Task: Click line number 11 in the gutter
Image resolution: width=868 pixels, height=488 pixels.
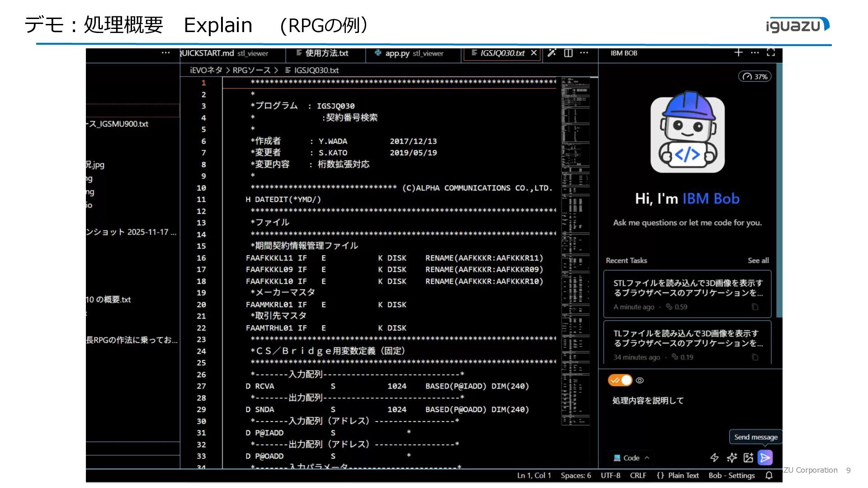Action: [201, 199]
